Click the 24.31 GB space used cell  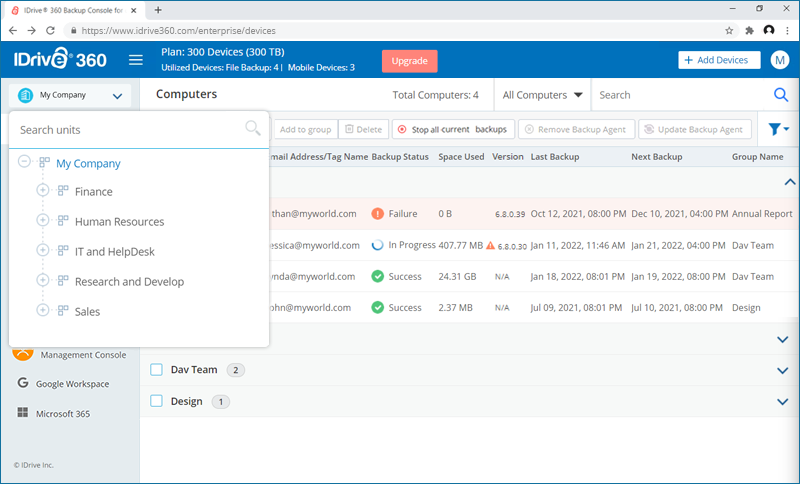457,276
